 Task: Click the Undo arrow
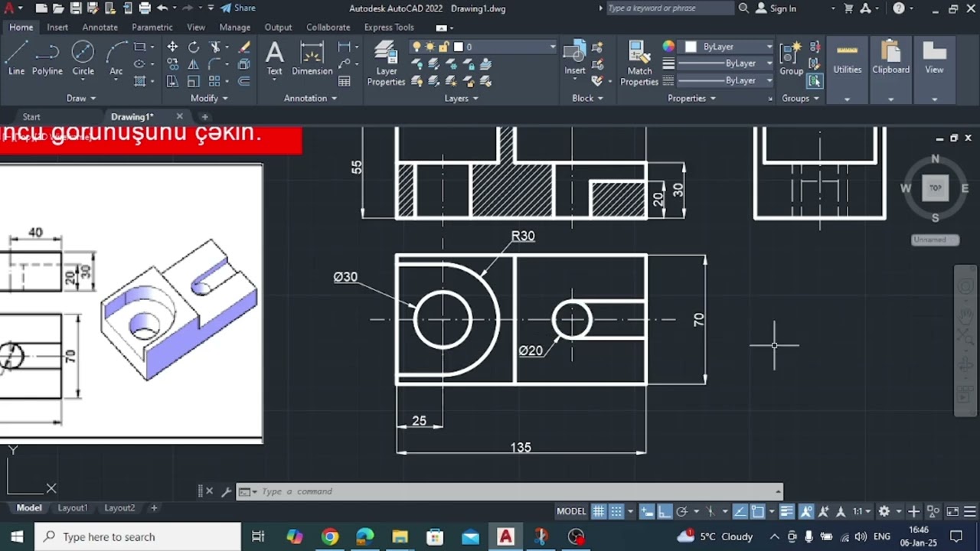coord(162,8)
